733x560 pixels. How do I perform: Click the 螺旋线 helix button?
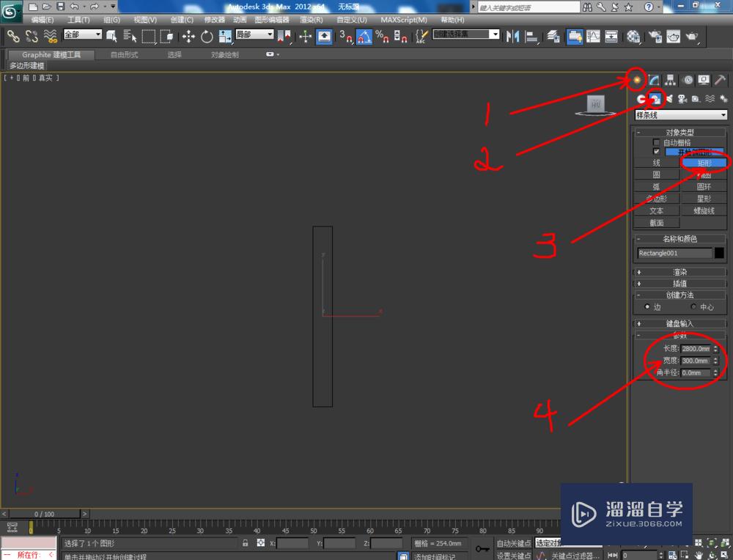(704, 211)
